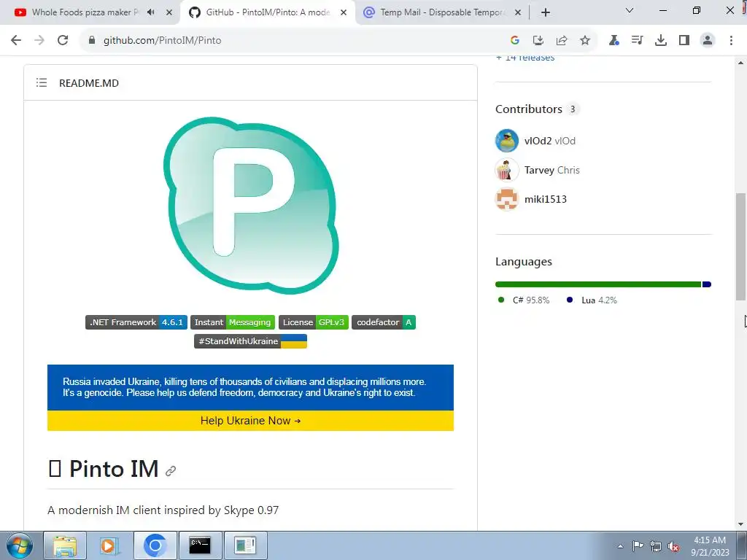747x560 pixels.
Task: Click the Help Ukraine Now link
Action: click(x=251, y=421)
